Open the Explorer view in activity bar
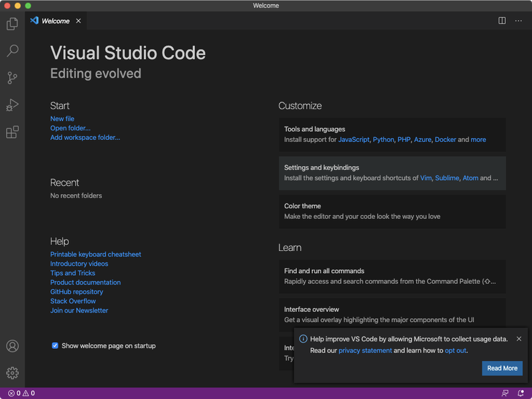Image resolution: width=532 pixels, height=399 pixels. (x=12, y=24)
